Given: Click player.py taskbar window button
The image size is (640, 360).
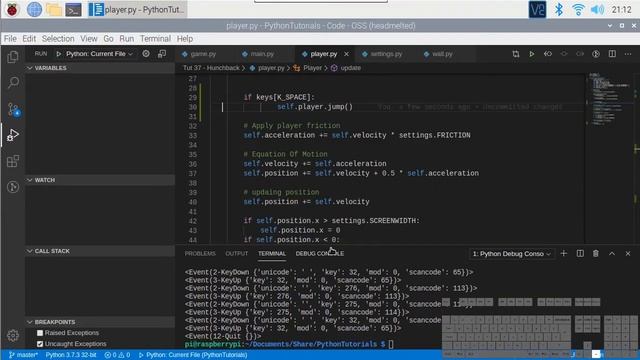Looking at the screenshot, I should point(138,9).
